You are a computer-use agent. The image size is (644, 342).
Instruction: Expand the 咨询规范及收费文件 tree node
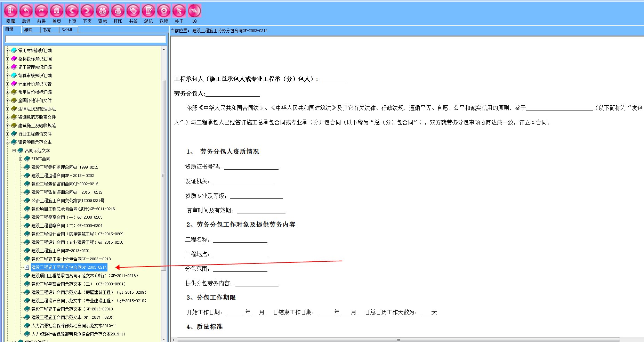tap(7, 117)
